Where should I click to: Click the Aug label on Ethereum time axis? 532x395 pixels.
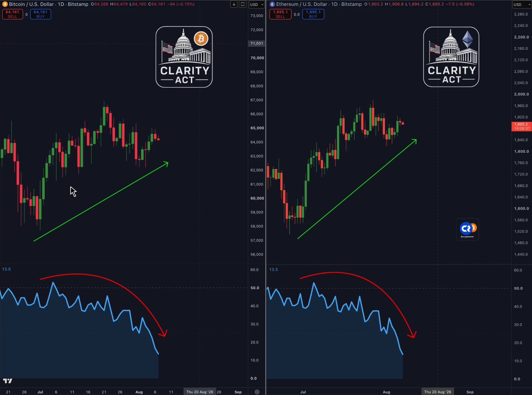point(387,392)
